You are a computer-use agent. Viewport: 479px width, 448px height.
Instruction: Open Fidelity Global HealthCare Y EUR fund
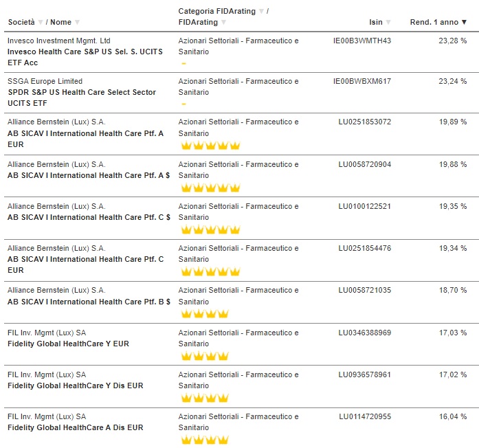(68, 344)
